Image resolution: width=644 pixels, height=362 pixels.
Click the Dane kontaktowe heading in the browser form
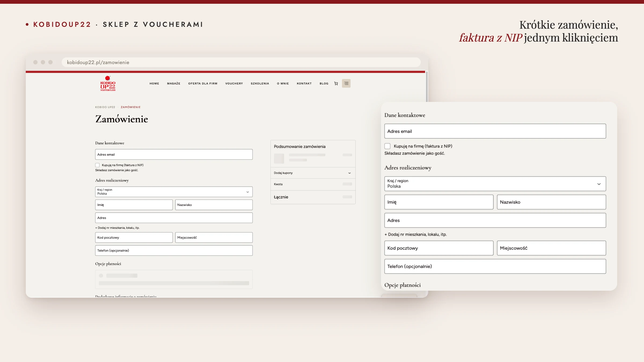point(110,143)
